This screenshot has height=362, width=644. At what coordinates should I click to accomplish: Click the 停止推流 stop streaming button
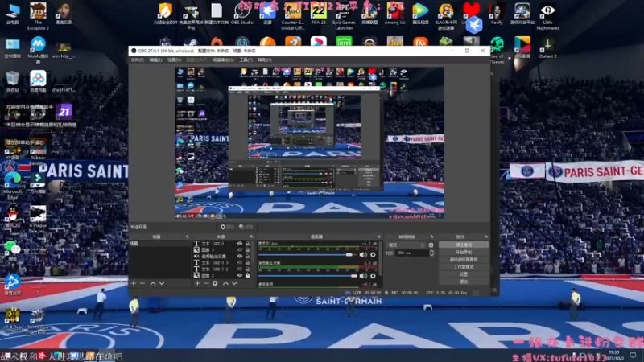click(464, 245)
